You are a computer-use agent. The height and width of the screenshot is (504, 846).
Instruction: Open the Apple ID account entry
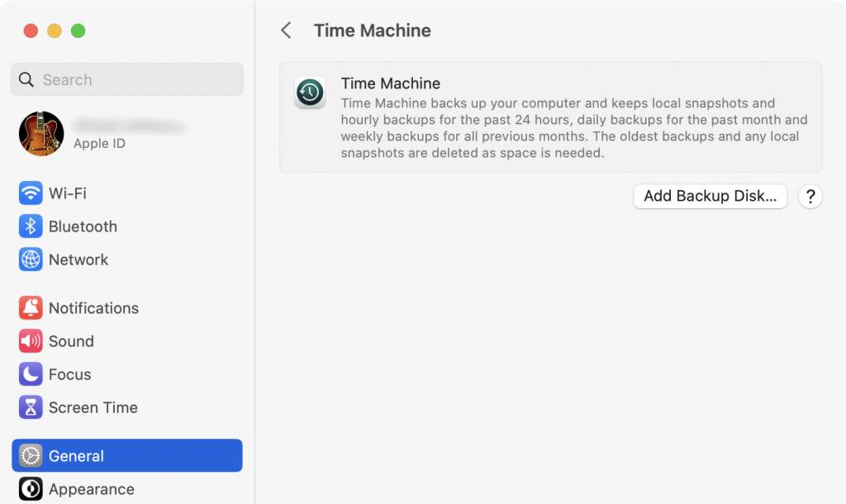click(126, 134)
